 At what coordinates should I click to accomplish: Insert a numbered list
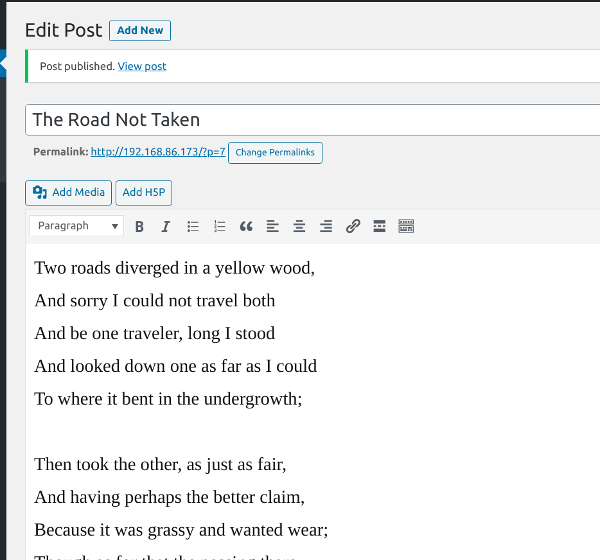(220, 227)
